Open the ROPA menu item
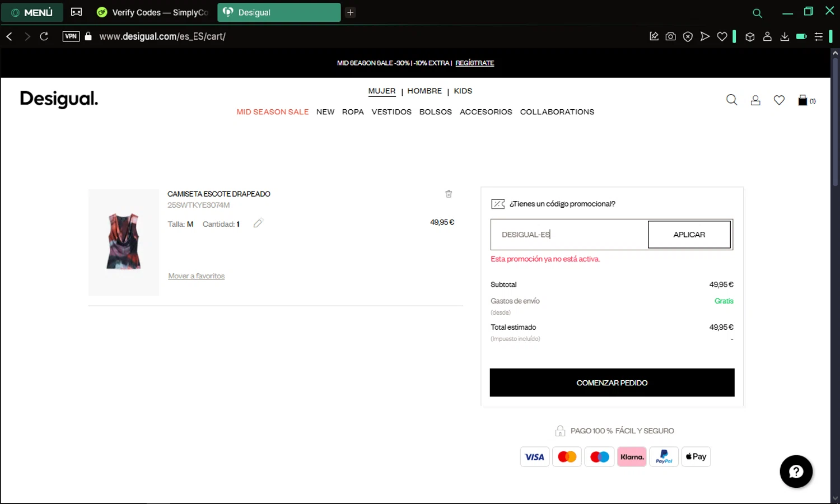This screenshot has width=840, height=504. click(x=353, y=112)
